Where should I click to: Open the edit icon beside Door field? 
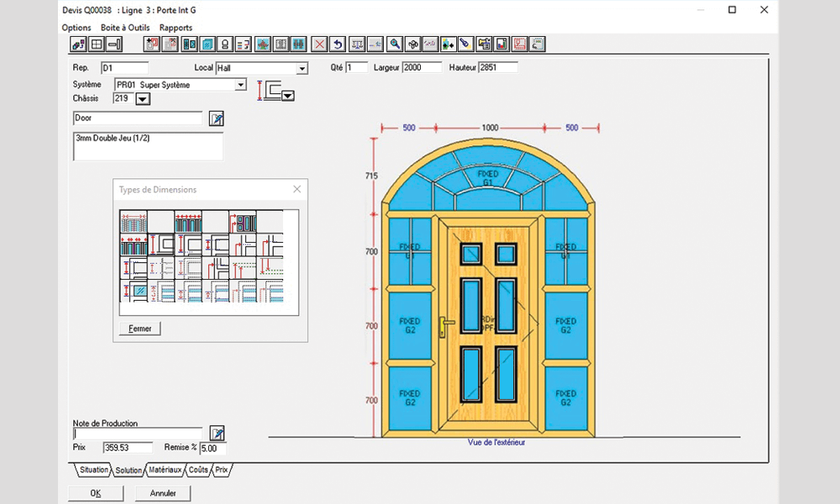pyautogui.click(x=217, y=118)
